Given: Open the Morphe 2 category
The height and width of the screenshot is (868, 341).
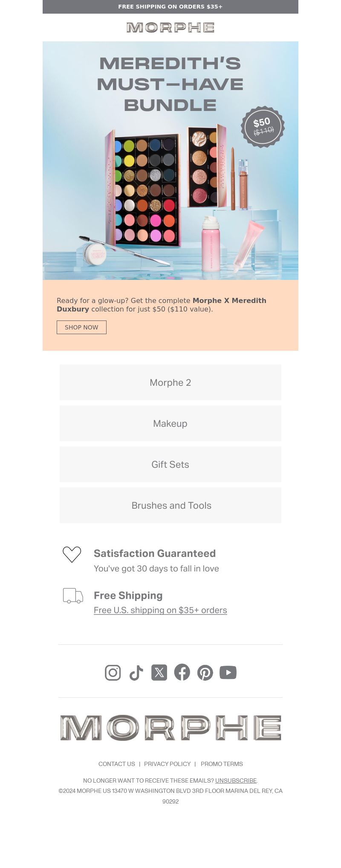Looking at the screenshot, I should [x=170, y=382].
